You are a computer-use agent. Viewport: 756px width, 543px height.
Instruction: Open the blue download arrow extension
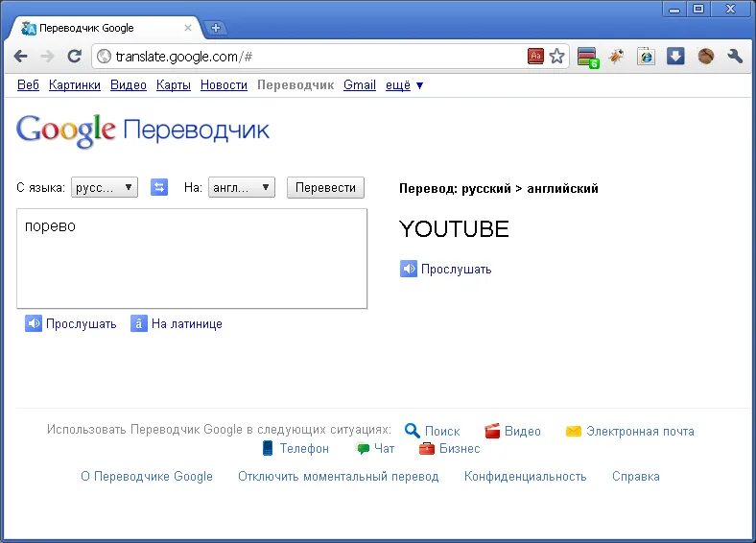675,57
